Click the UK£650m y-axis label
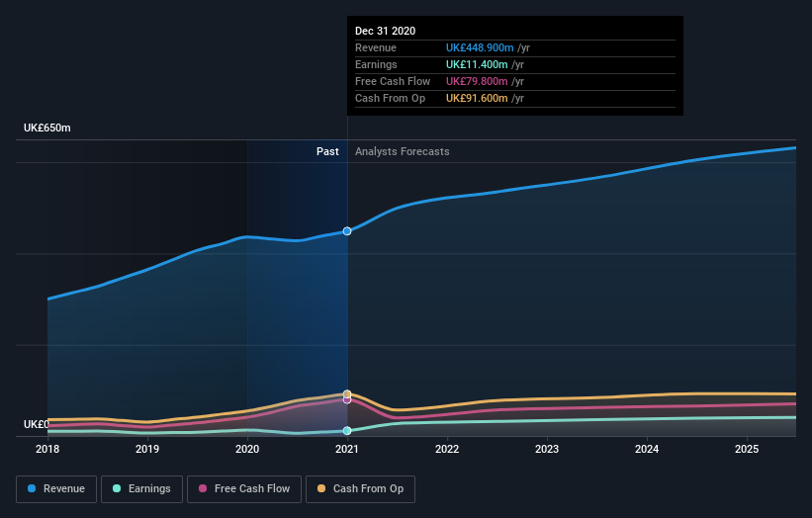The image size is (812, 518). tap(47, 128)
